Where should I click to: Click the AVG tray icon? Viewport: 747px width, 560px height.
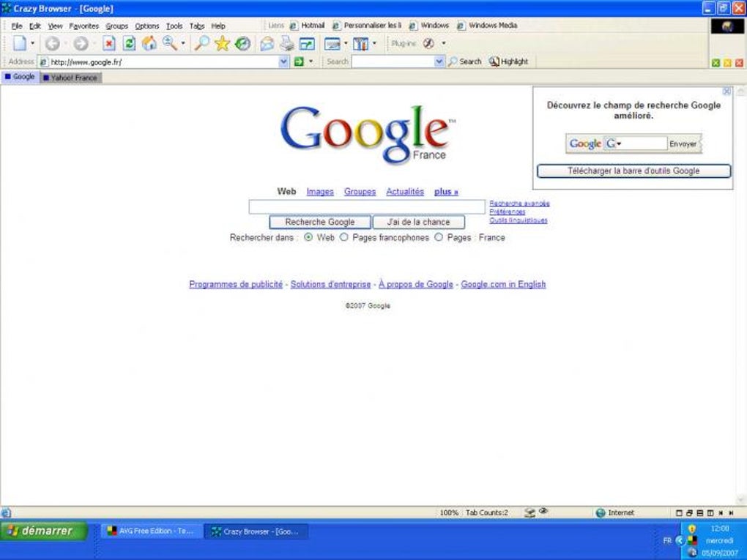point(692,540)
